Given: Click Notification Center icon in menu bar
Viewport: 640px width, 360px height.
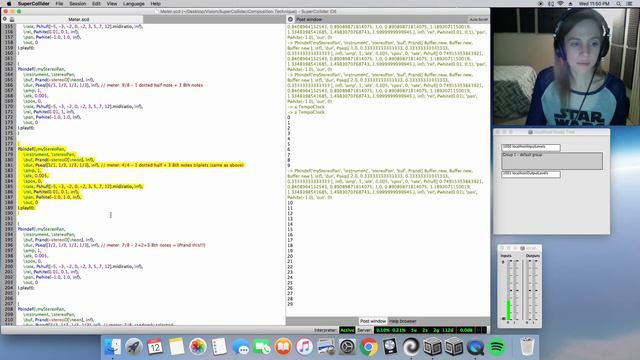Looking at the screenshot, I should (x=630, y=4).
